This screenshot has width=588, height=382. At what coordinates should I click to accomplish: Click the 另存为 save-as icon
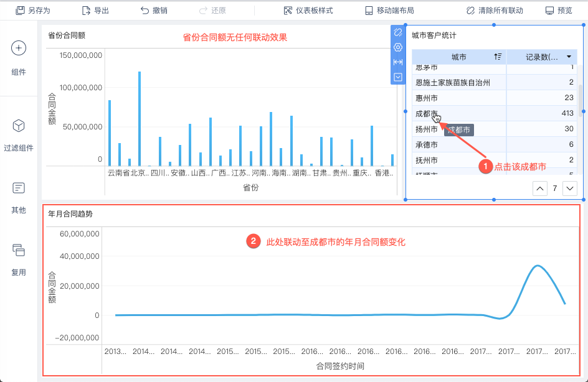pos(20,11)
